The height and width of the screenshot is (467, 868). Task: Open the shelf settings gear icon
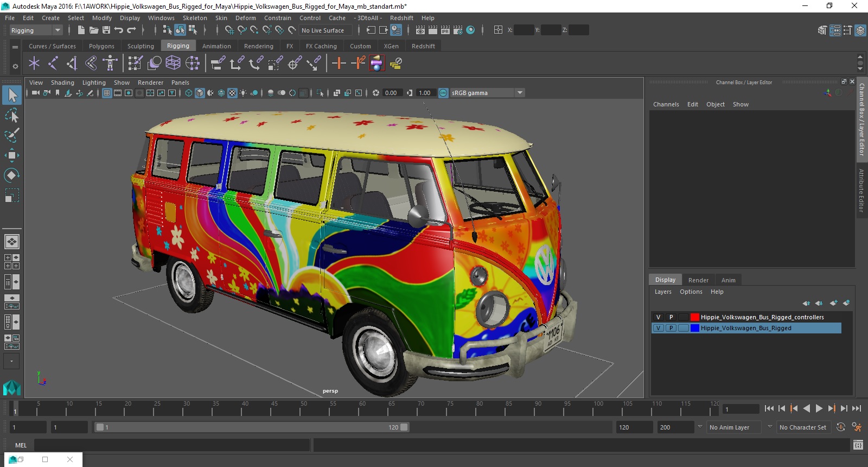point(15,66)
